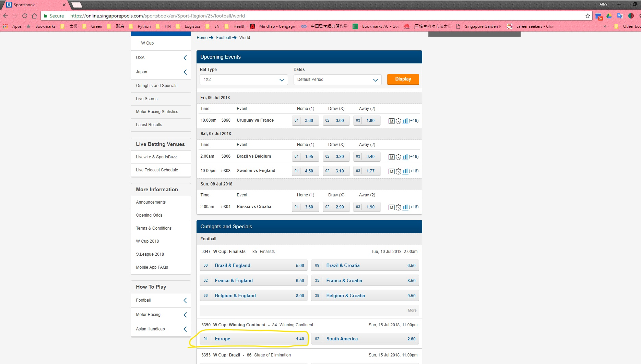Reload the page with the refresh icon
Screen dimensions: 641x364
click(x=25, y=16)
